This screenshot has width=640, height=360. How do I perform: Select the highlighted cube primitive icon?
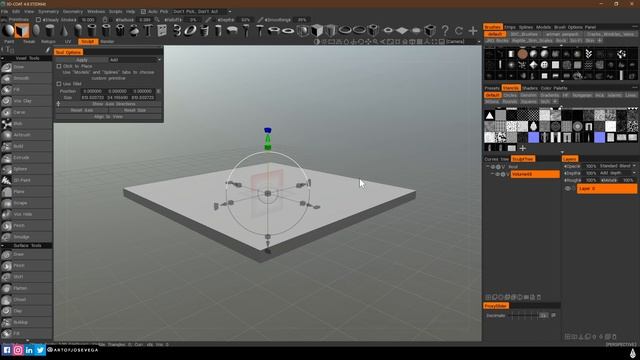click(22, 30)
